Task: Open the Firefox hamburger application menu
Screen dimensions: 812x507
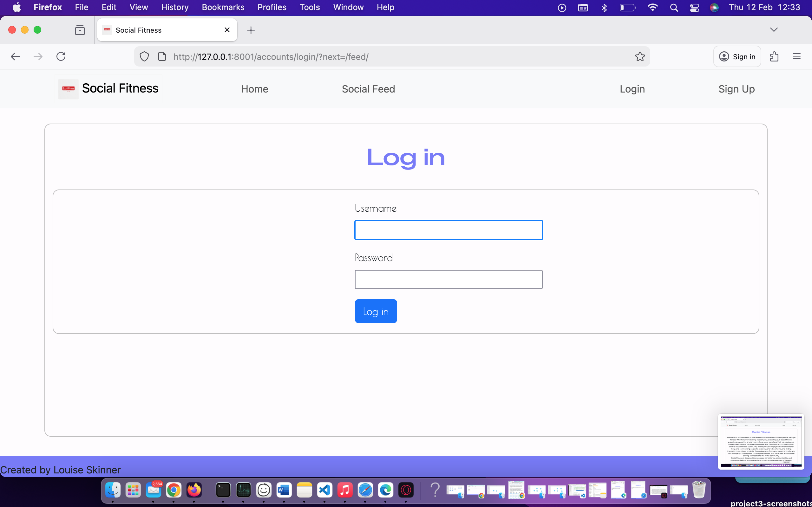Action: click(797, 56)
